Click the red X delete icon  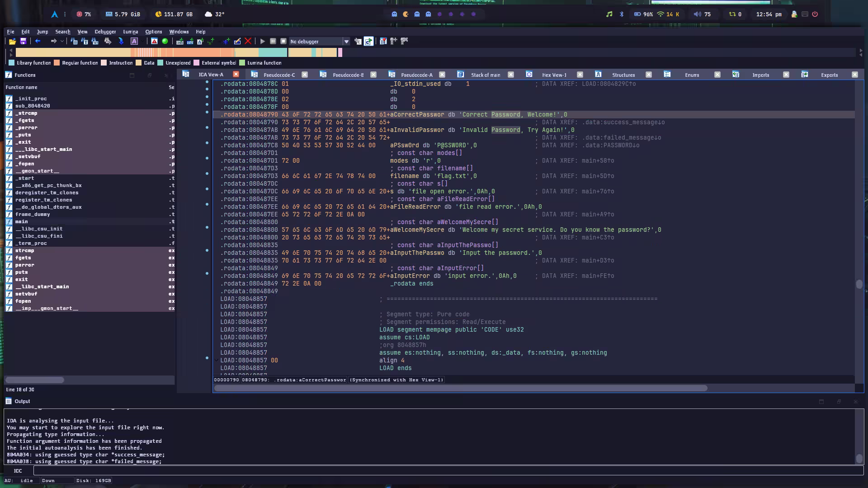[x=248, y=41]
